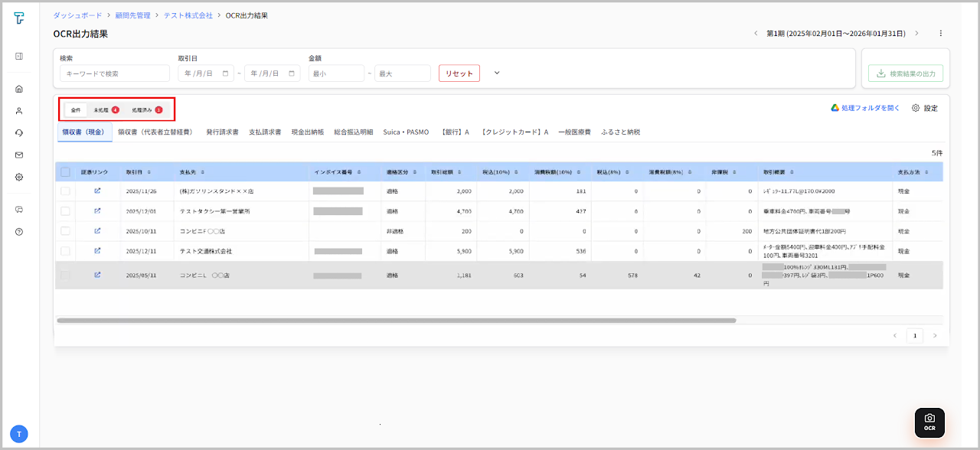
Task: Focus the 最大 amount field
Action: point(403,73)
